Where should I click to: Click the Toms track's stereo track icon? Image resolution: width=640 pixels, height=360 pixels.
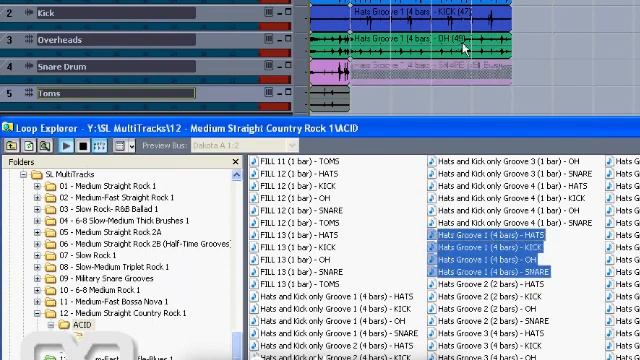29,93
